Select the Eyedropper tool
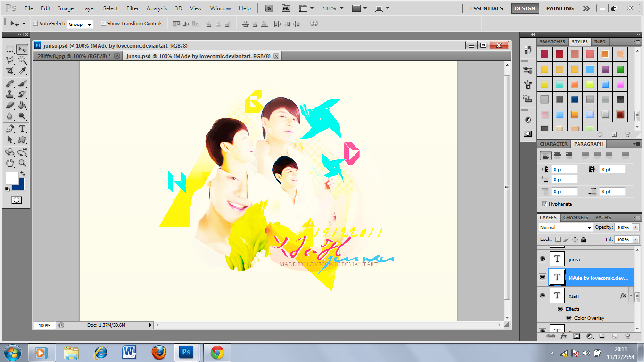The height and width of the screenshot is (362, 644). tap(22, 71)
